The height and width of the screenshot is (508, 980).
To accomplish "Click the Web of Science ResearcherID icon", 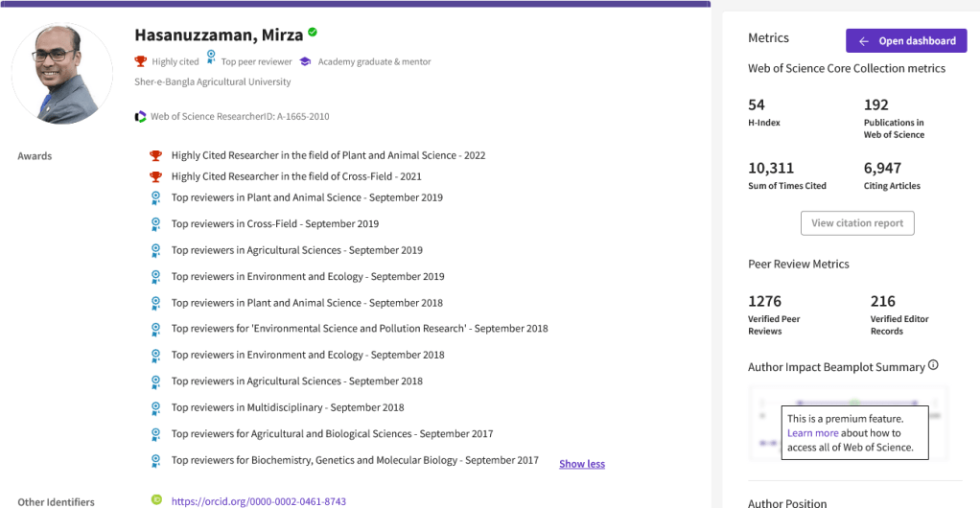I will 141,117.
